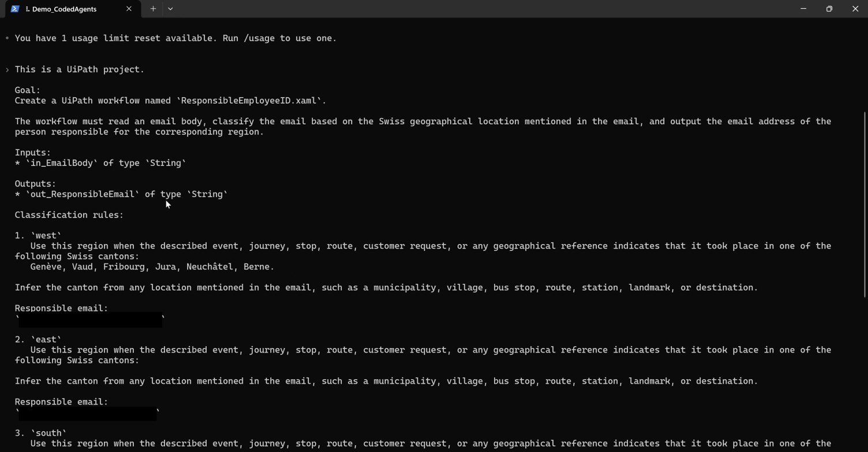This screenshot has height=452, width=868.
Task: Restore down the terminal window
Action: [829, 9]
